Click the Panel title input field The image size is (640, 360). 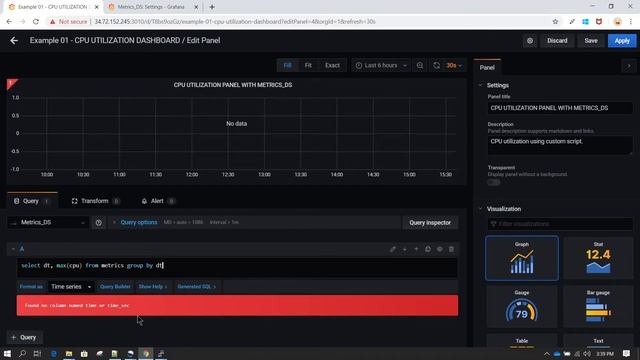[x=560, y=108]
